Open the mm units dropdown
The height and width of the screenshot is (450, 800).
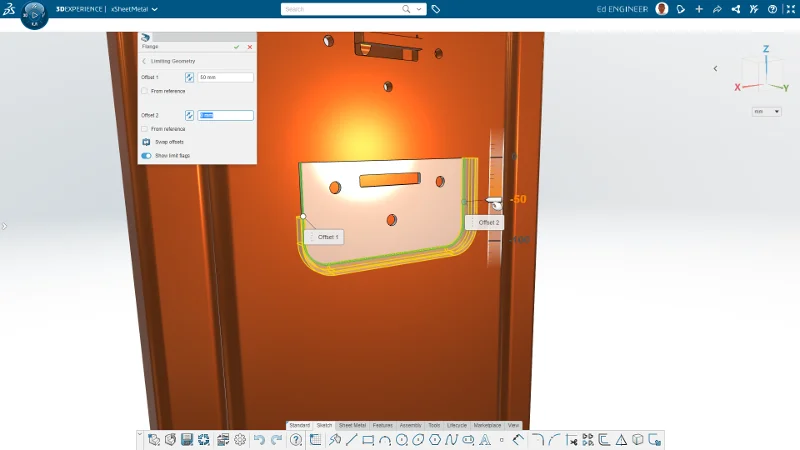(767, 111)
